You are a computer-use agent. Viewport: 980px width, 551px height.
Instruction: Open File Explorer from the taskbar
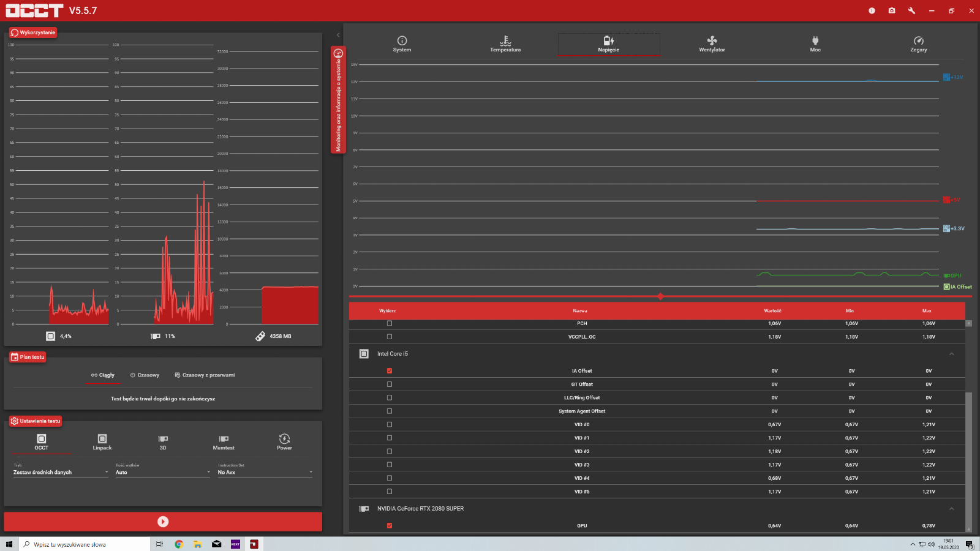pyautogui.click(x=197, y=544)
